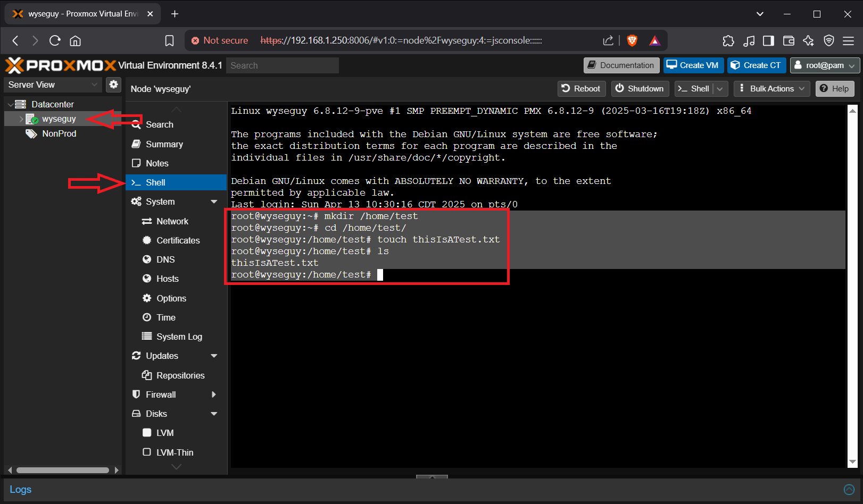Expand the wyseguy node arrow in tree

[21, 119]
